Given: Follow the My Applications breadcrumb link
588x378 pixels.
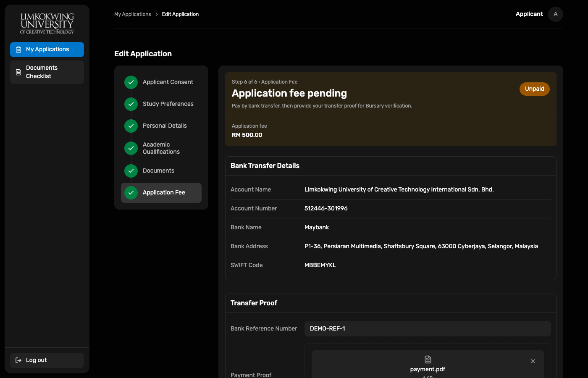Looking at the screenshot, I should coord(133,14).
